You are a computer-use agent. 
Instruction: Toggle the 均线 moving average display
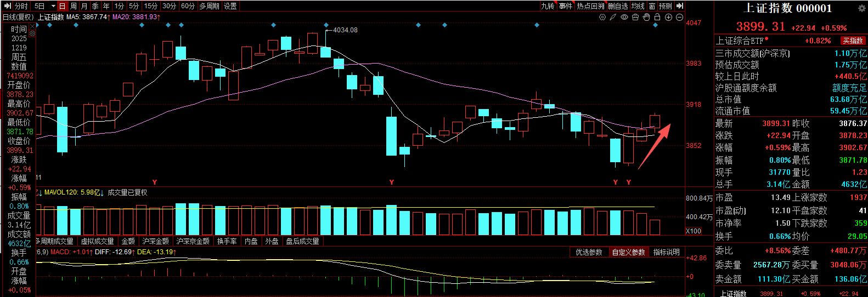(x=638, y=6)
